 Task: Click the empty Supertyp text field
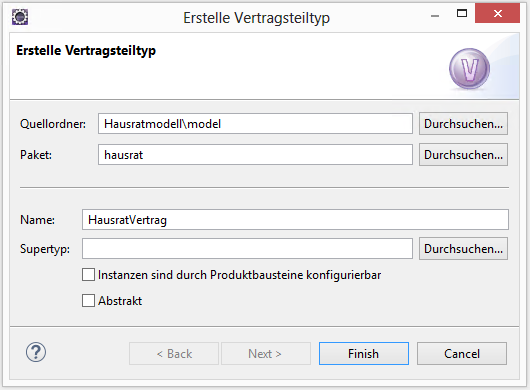click(x=247, y=249)
